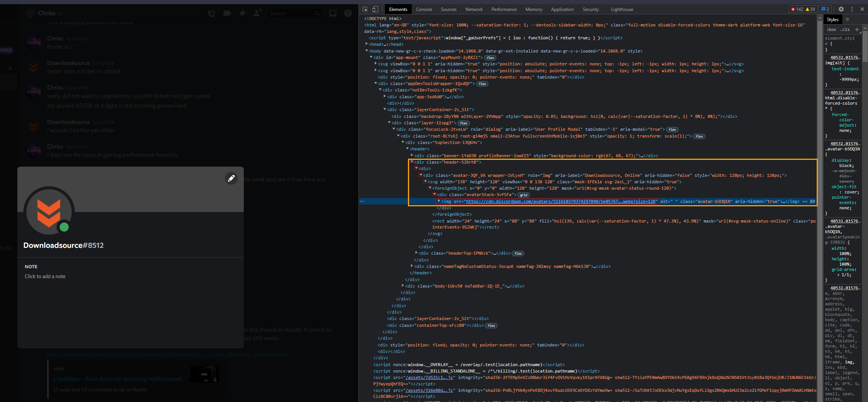Toggle the device toolbar icon in DevTools
868x402 pixels.
pyautogui.click(x=375, y=9)
